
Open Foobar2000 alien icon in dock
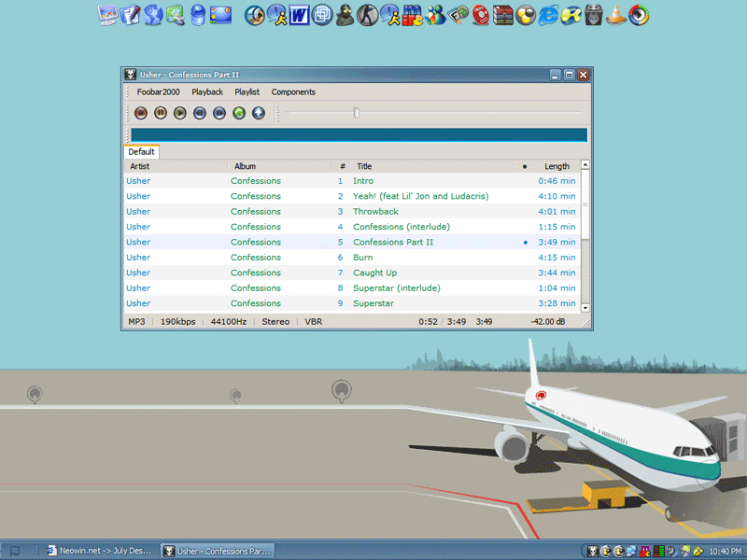pos(594,15)
